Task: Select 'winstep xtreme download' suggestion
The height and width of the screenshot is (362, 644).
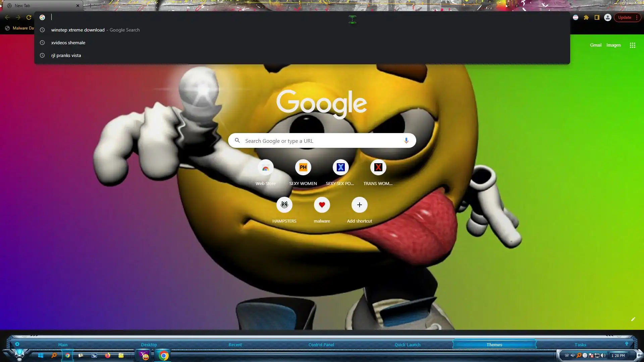Action: [x=78, y=30]
